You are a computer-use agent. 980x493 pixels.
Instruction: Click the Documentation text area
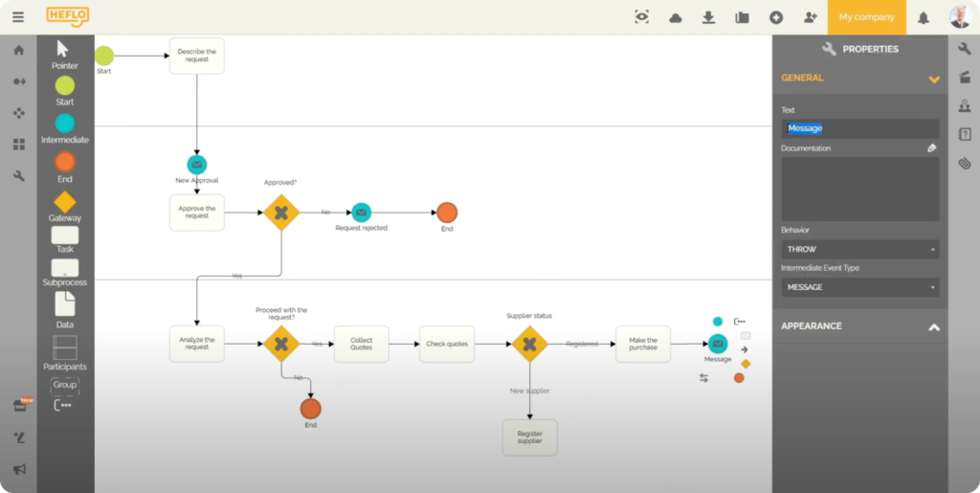pyautogui.click(x=859, y=190)
